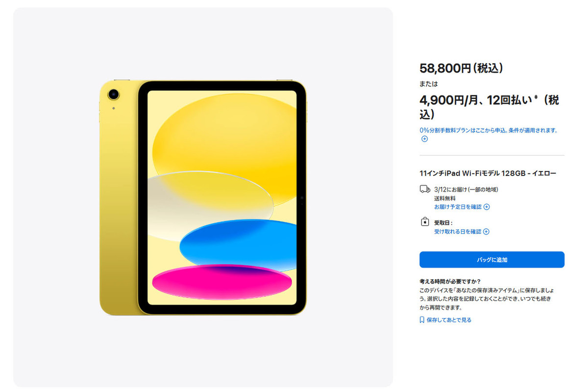Click the 58,800円(税込) price text
588x392 pixels.
pyautogui.click(x=461, y=69)
